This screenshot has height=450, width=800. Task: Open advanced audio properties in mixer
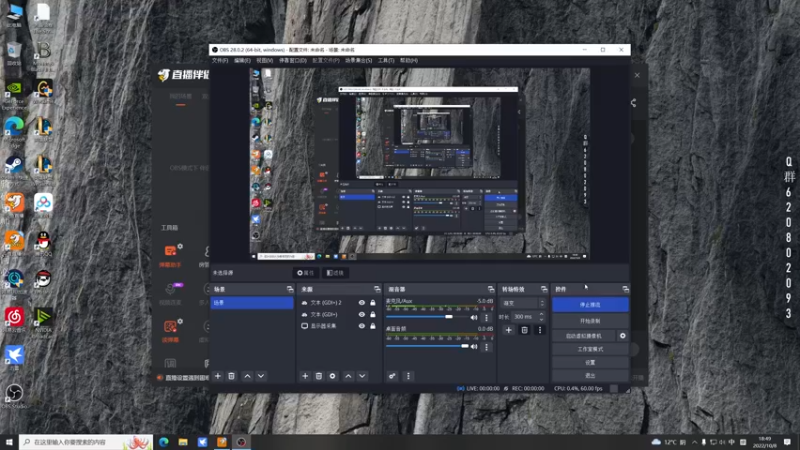click(x=392, y=376)
